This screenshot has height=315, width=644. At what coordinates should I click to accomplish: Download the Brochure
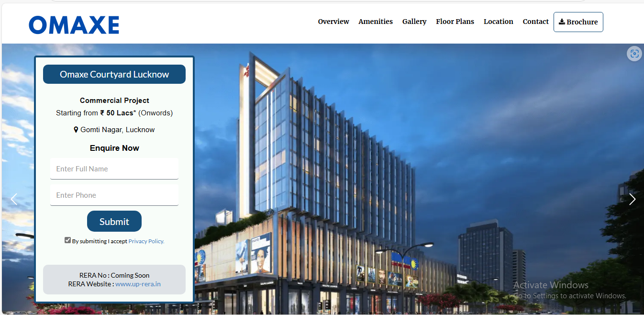(578, 22)
